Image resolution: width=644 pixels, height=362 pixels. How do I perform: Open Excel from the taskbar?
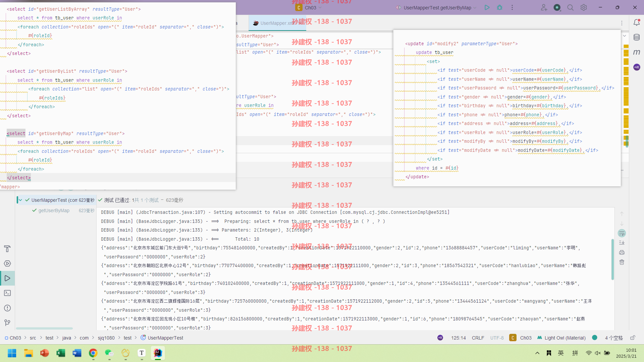(61, 353)
